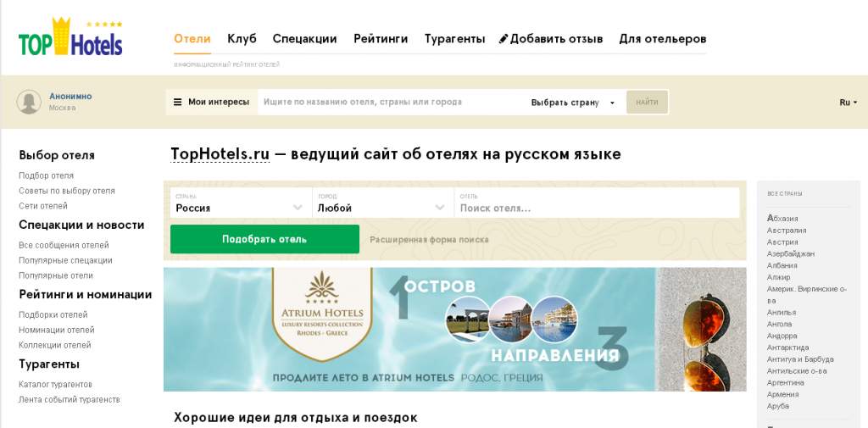Click Популярные спецакции in the sidebar
868x428 pixels.
(x=65, y=260)
